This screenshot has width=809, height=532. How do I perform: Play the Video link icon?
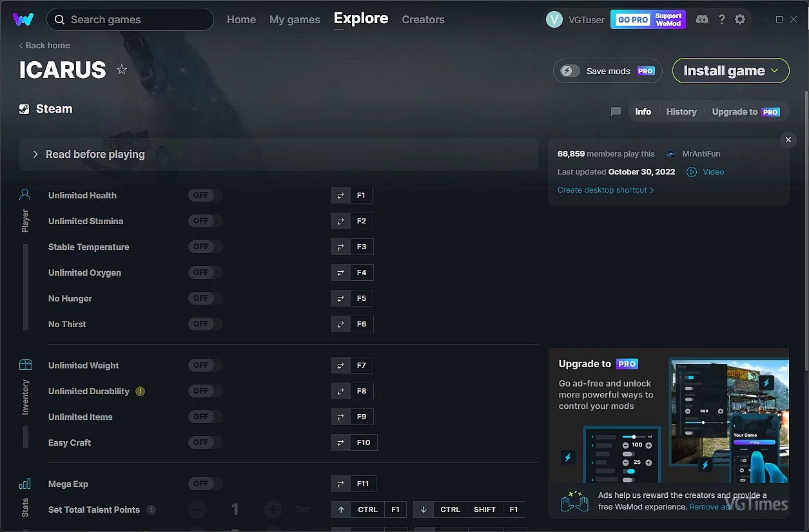pos(692,172)
